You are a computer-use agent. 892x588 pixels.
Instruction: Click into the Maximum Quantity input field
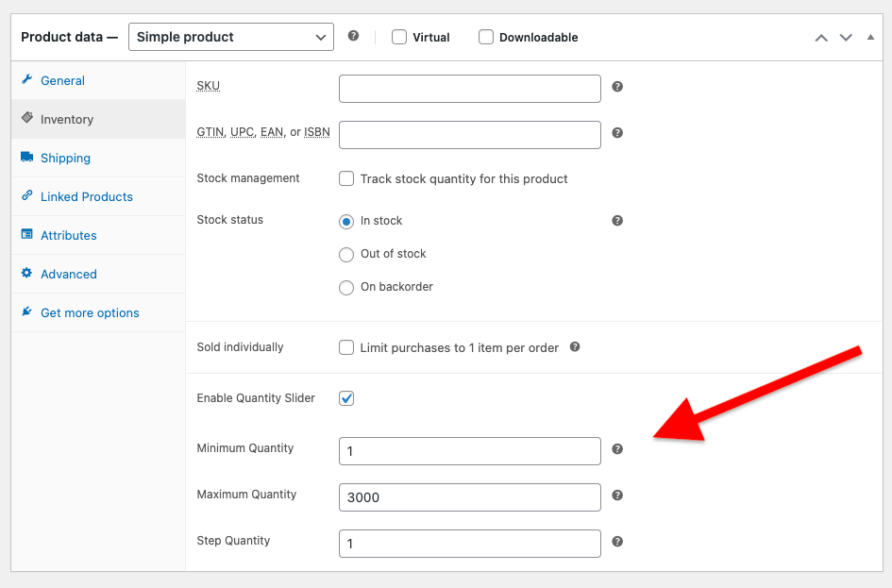pyautogui.click(x=469, y=497)
